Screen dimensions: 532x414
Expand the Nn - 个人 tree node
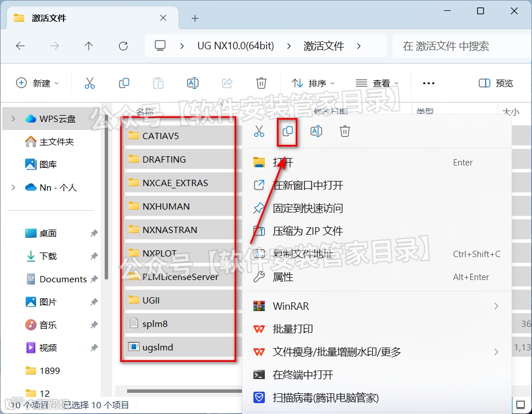pos(13,187)
